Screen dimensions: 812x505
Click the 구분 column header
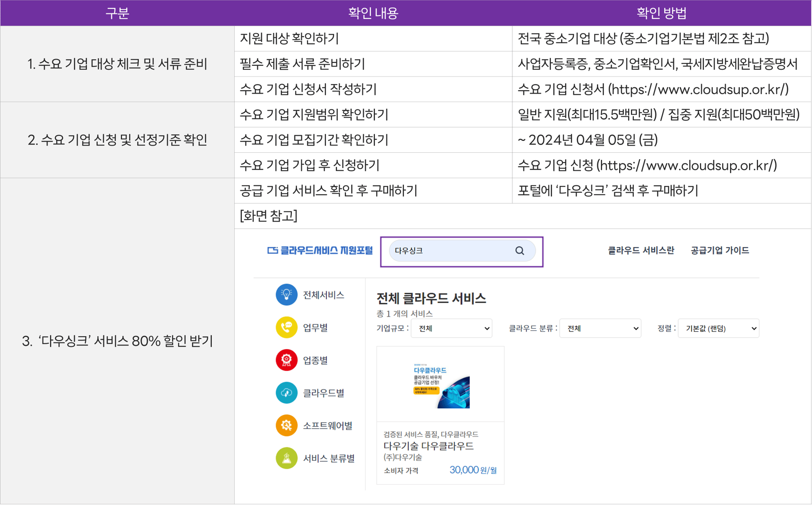click(117, 13)
